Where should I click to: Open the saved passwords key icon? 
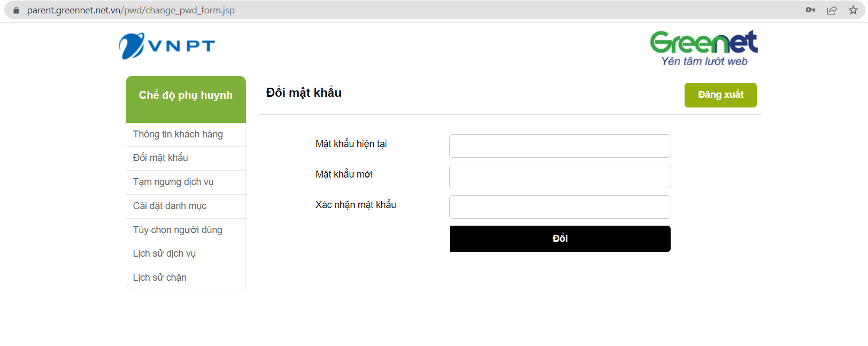[810, 10]
